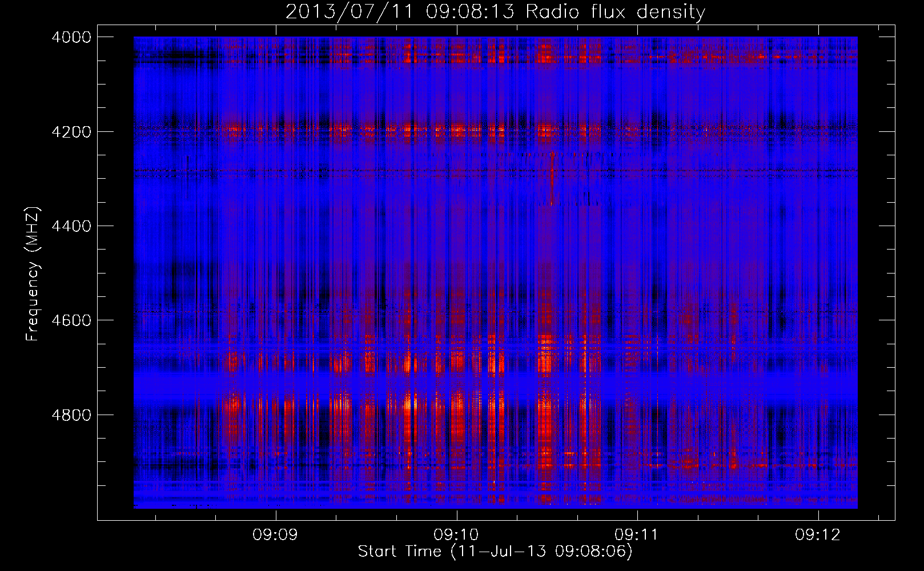Click the plot title '2013/07/11 09:08:13 Radio flux density'
Screen dimensions: 924x571
point(495,11)
